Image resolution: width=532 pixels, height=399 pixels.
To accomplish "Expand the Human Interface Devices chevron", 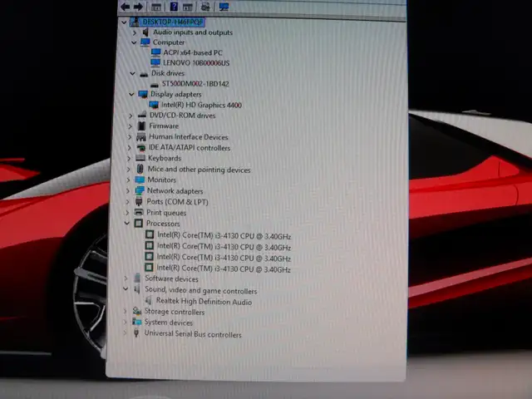I will pyautogui.click(x=130, y=137).
